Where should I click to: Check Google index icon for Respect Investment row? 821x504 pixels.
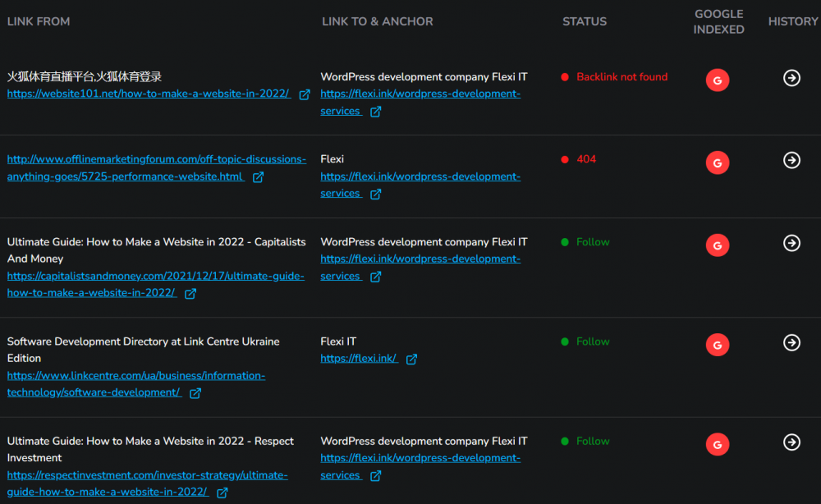point(718,444)
